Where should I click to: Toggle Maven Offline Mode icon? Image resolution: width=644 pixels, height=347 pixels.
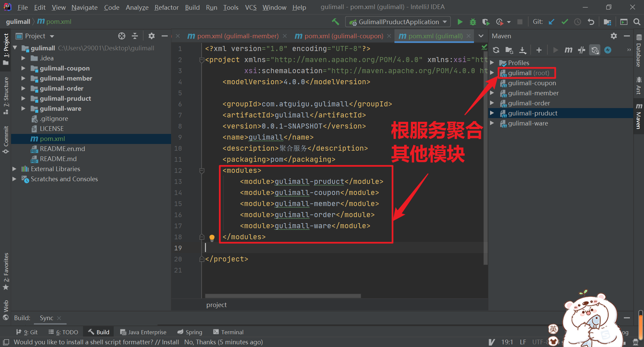pyautogui.click(x=581, y=50)
